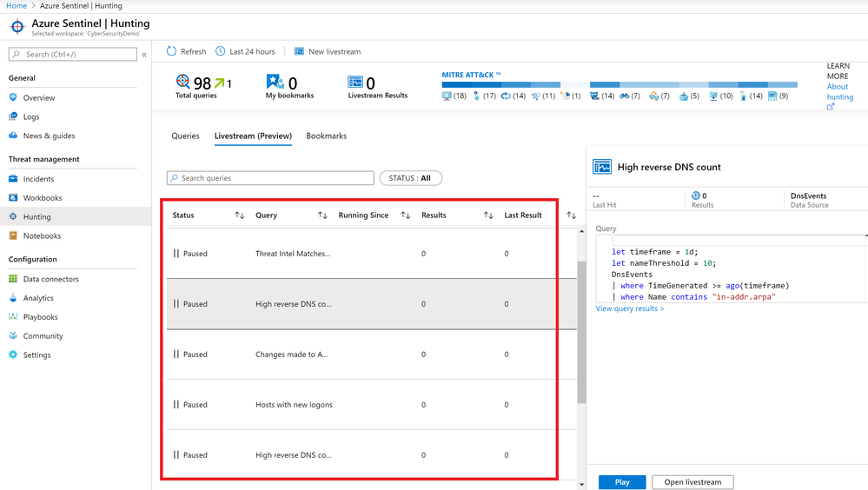The width and height of the screenshot is (868, 490).
Task: Click the Overview shield icon
Action: pos(13,97)
